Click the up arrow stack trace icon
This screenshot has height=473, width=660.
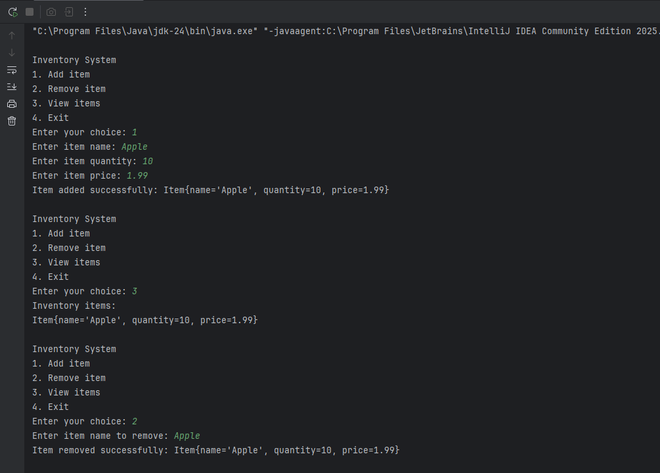pos(12,35)
